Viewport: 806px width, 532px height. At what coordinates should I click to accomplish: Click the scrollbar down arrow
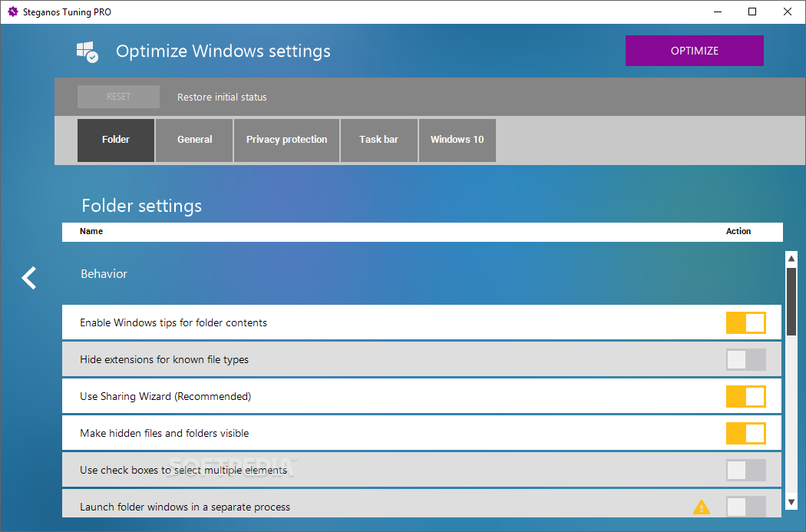(x=791, y=502)
